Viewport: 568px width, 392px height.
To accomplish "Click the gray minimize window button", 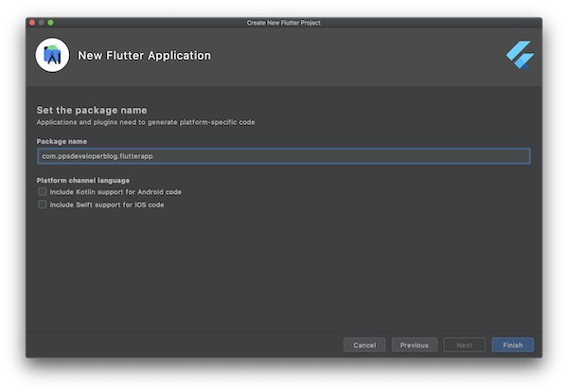I will (x=42, y=23).
